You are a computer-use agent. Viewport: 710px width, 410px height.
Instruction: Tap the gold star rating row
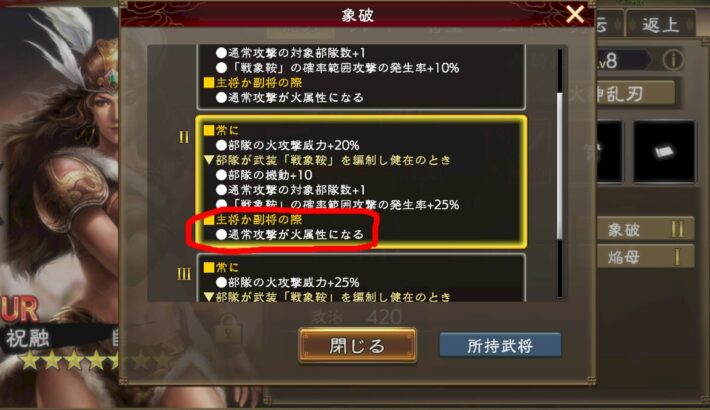(x=93, y=361)
